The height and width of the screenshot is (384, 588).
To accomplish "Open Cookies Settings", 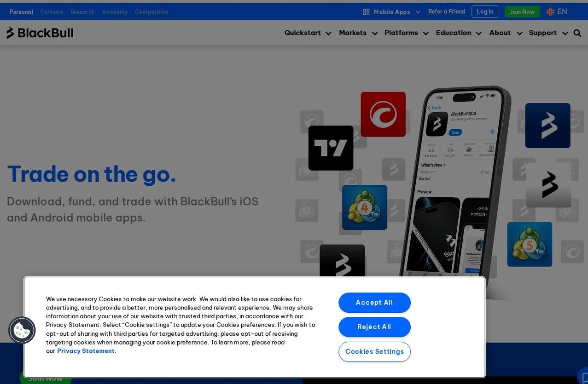I will (374, 352).
